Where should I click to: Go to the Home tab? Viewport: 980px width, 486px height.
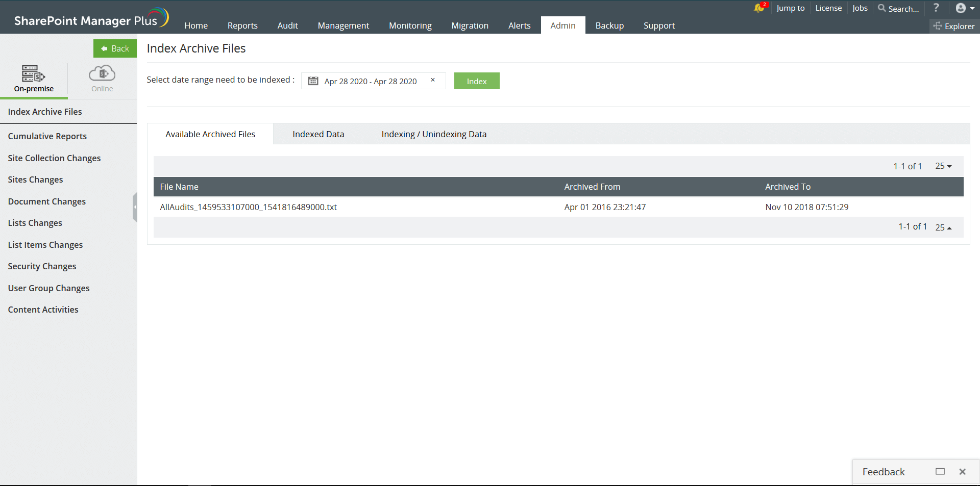(x=196, y=25)
